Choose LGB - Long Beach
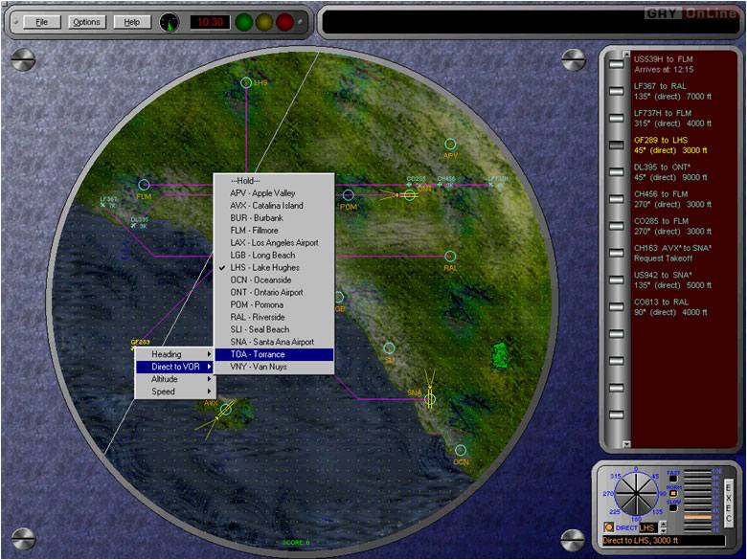Screen dimensions: 747x560 pos(274,256)
